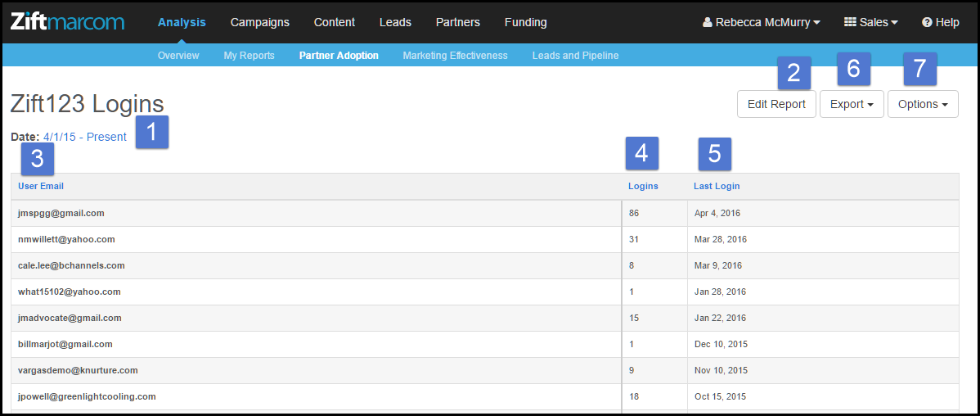This screenshot has width=980, height=416.
Task: Click the login count 8 for cale.lee
Action: click(x=632, y=266)
